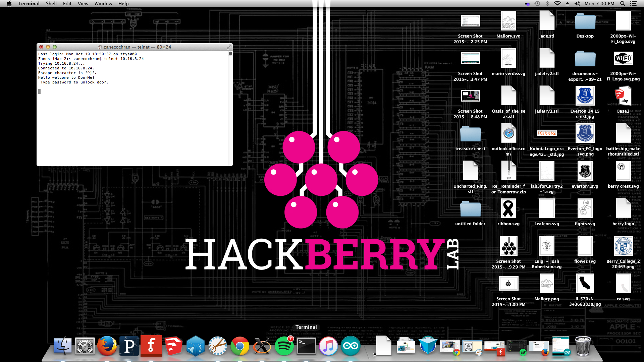This screenshot has width=644, height=362.
Task: Open the Shell menu
Action: (51, 4)
